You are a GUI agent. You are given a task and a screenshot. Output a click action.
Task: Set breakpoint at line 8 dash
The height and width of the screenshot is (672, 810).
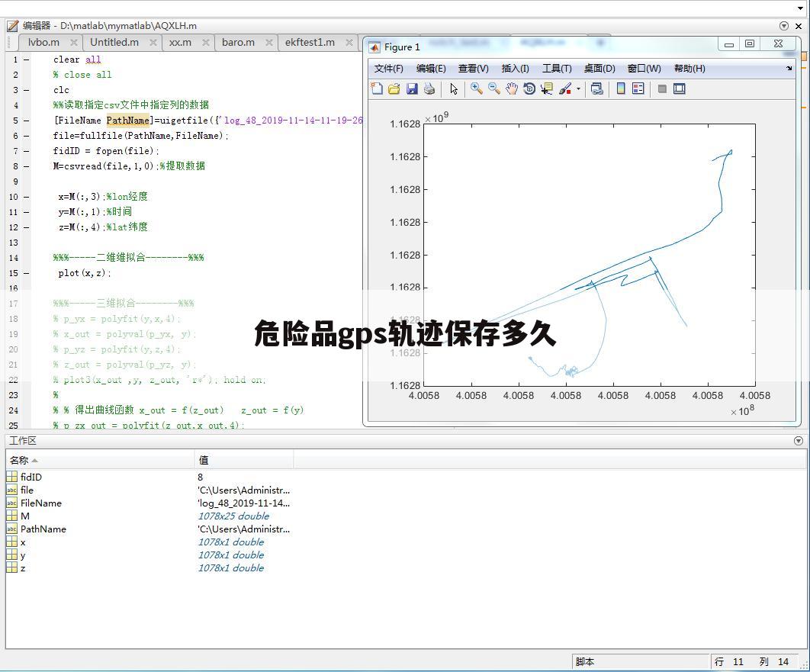coord(26,166)
